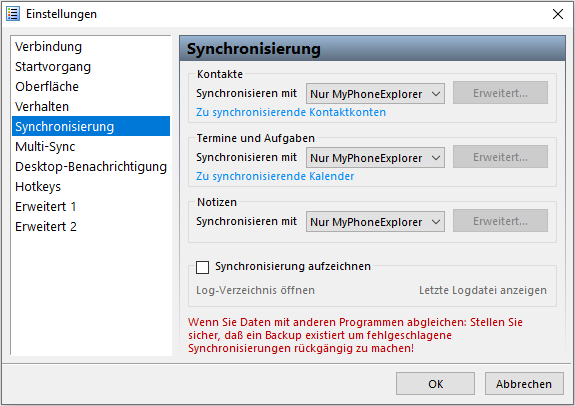Click Abbrechen to cancel changes
Screen dimensions: 575x406
pyautogui.click(x=524, y=384)
